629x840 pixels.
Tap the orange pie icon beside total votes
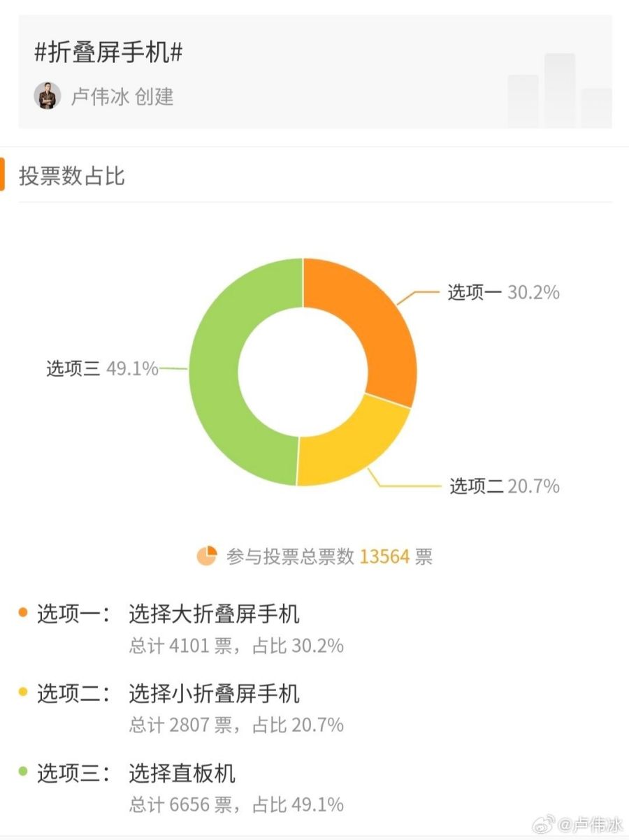tap(207, 556)
